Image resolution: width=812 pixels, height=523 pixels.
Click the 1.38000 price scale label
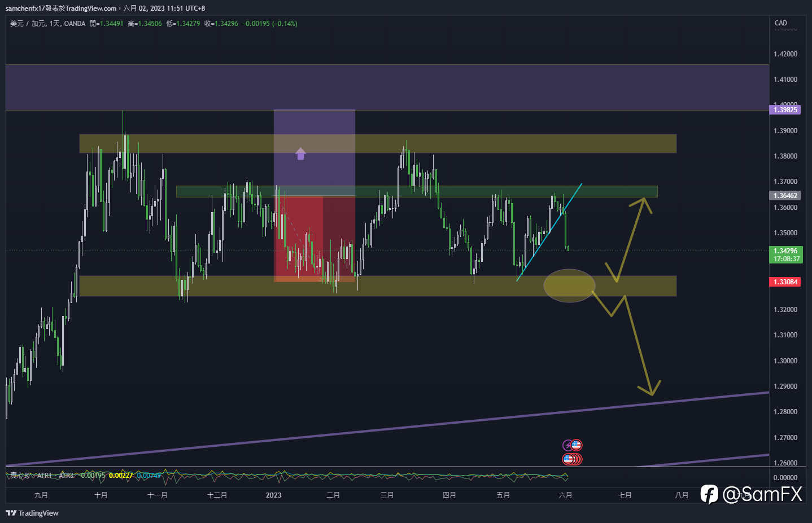click(785, 156)
